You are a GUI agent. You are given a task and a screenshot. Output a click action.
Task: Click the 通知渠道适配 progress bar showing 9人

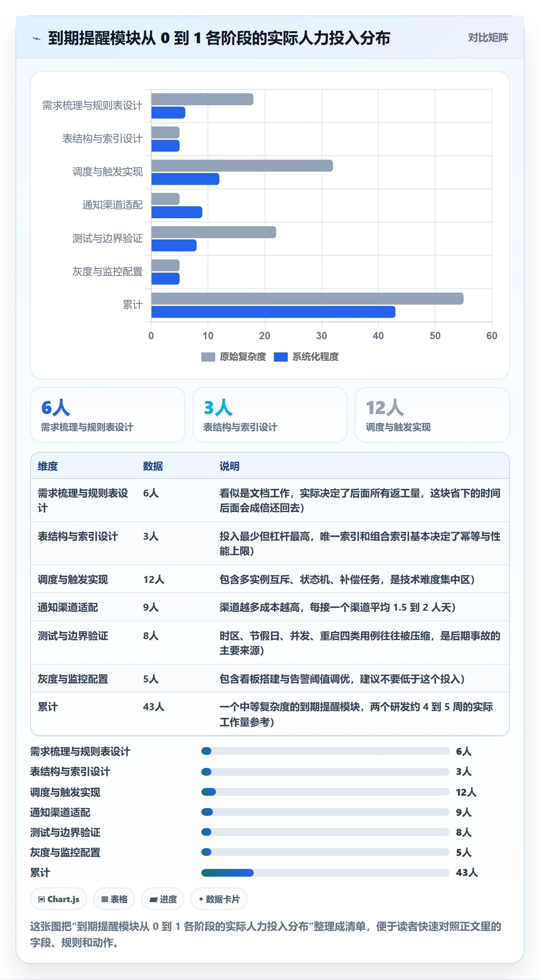[x=325, y=812]
